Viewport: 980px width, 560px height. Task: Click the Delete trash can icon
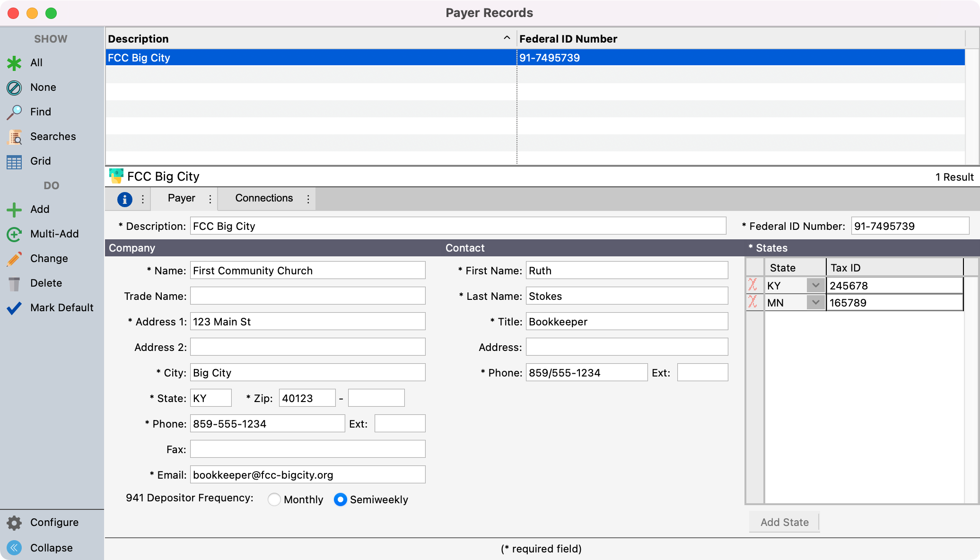pos(14,283)
